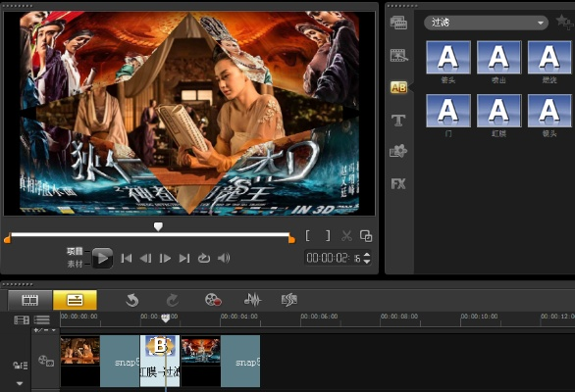The image size is (575, 392).
Task: Redo the last action
Action: pyautogui.click(x=173, y=301)
